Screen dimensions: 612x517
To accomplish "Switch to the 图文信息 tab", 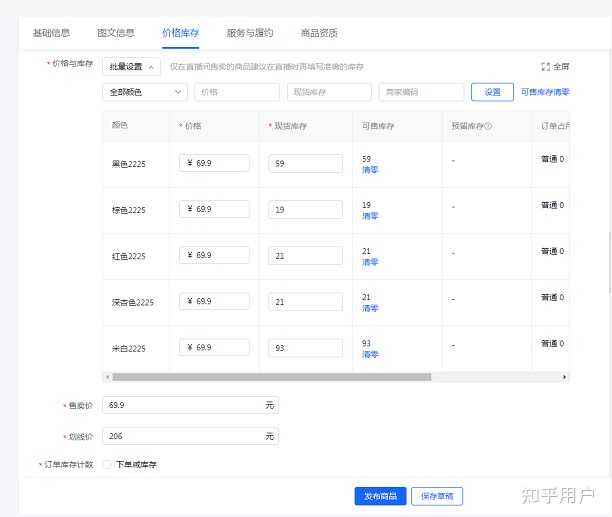I will point(116,33).
